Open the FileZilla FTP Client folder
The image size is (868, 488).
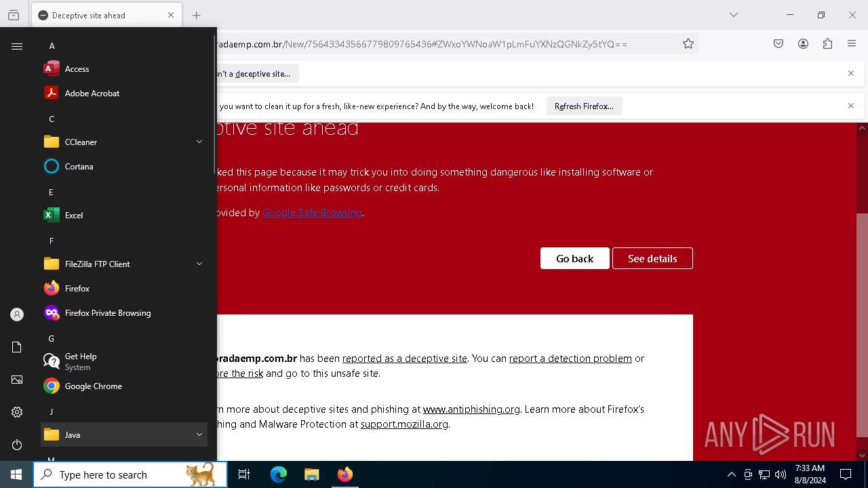[x=124, y=264]
